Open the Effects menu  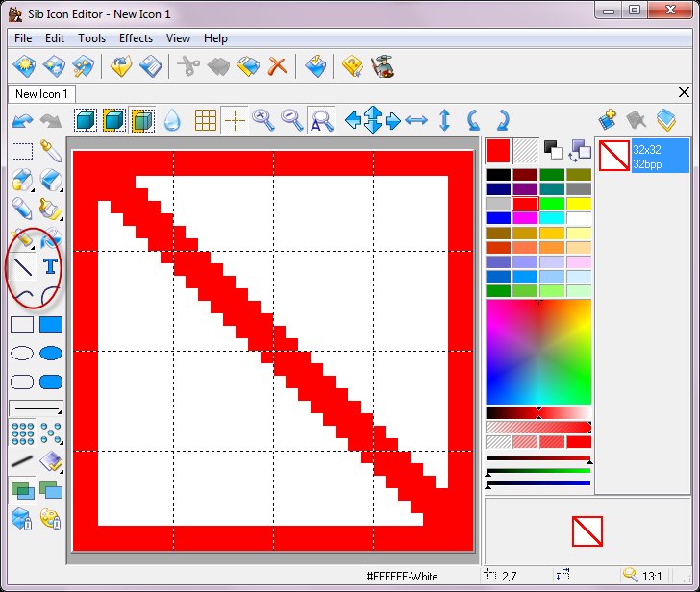pos(136,38)
